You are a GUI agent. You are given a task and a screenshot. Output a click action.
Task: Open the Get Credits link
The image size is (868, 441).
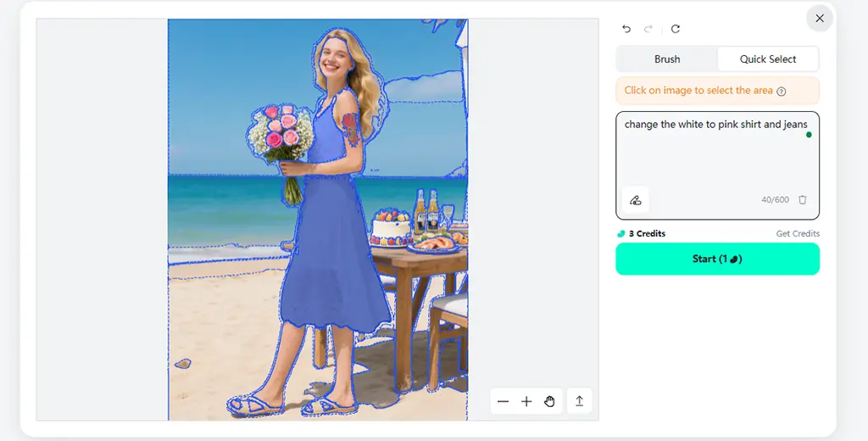[x=798, y=234]
